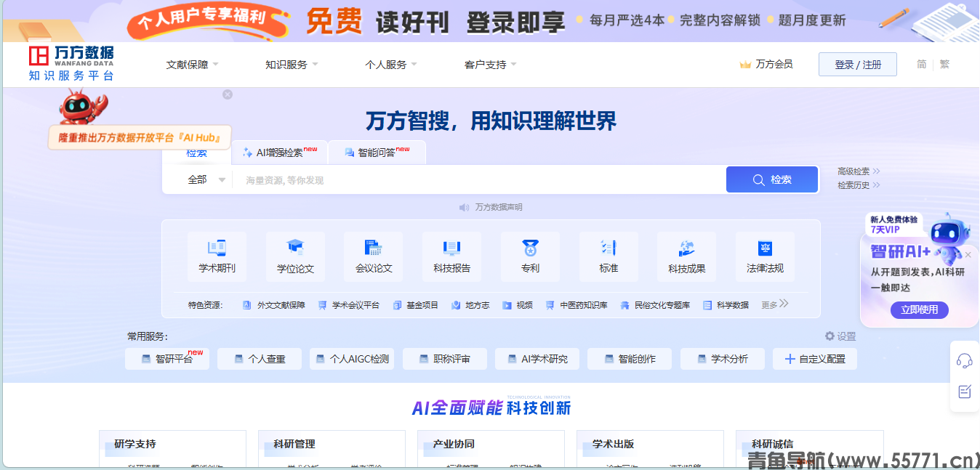Click the blue 检索 search button
This screenshot has width=980, height=470.
click(x=772, y=179)
